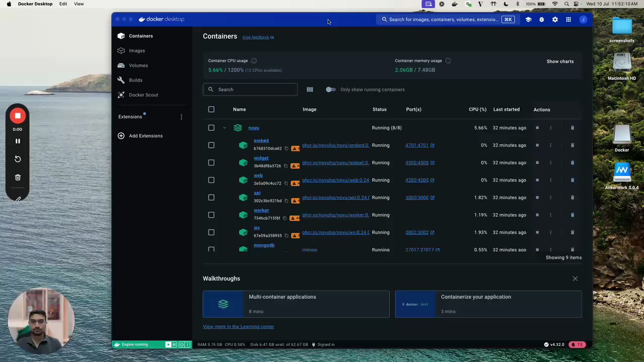644x362 pixels.
Task: Stop the whole novu stack
Action: click(x=537, y=128)
